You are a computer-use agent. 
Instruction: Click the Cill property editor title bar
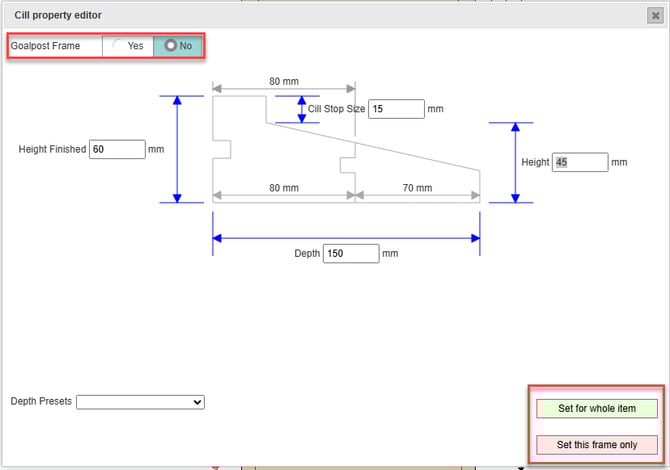tap(300, 15)
